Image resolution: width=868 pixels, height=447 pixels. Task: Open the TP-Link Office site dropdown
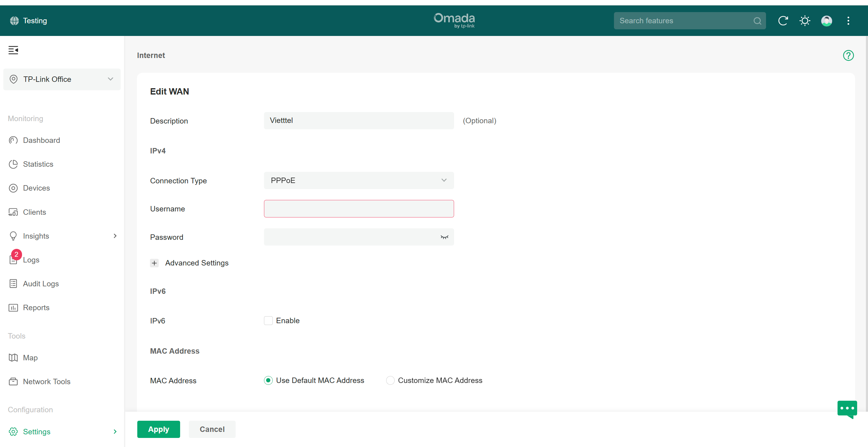click(62, 79)
